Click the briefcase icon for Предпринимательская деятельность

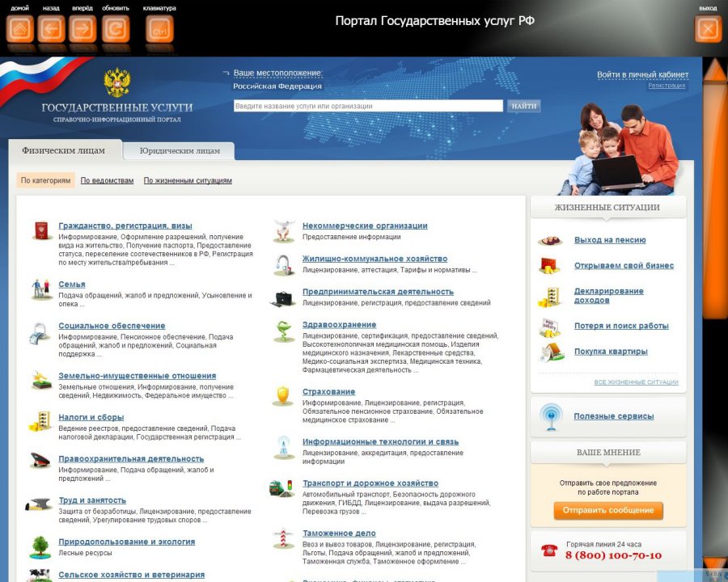click(283, 298)
